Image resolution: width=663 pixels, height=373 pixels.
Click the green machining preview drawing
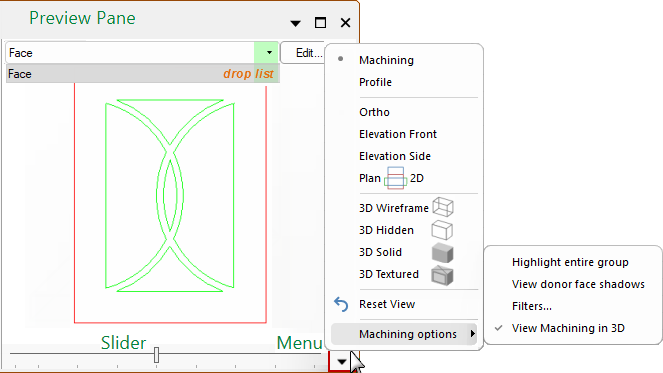click(170, 195)
